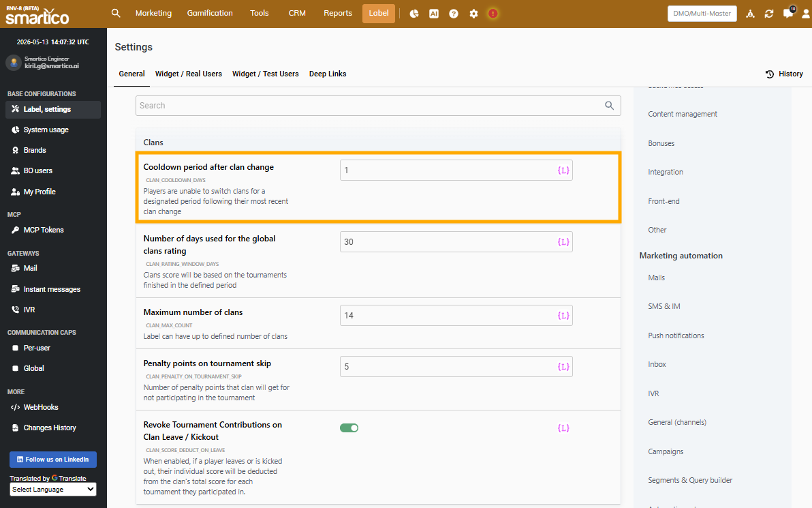The width and height of the screenshot is (812, 508).
Task: Go to Bonuses section
Action: 661,144
